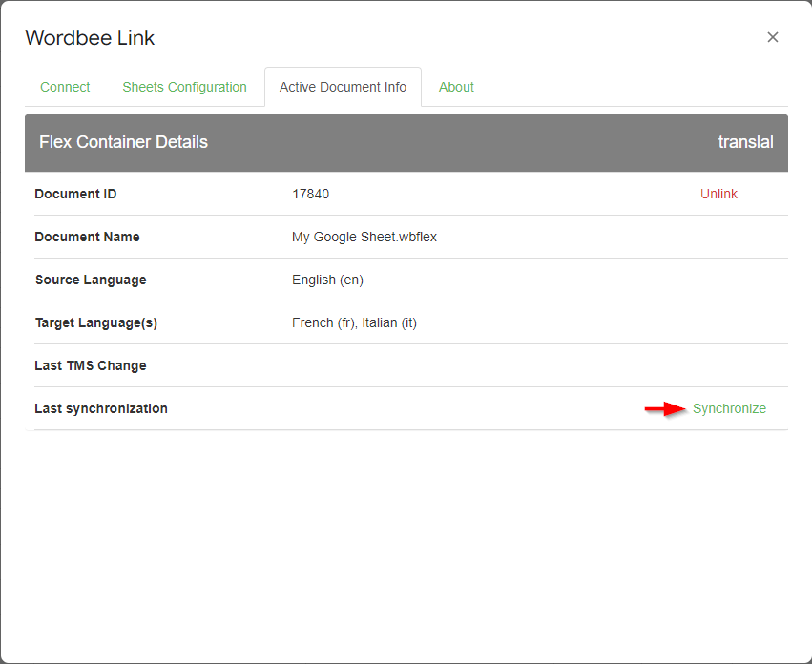Click the English (en) source language value
This screenshot has height=664, width=812.
pos(327,280)
